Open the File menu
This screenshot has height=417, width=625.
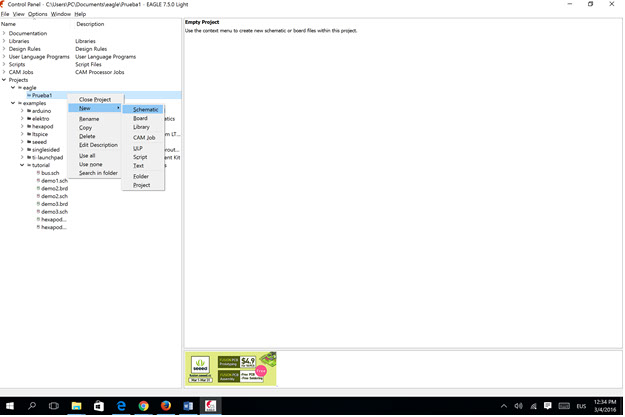point(5,14)
